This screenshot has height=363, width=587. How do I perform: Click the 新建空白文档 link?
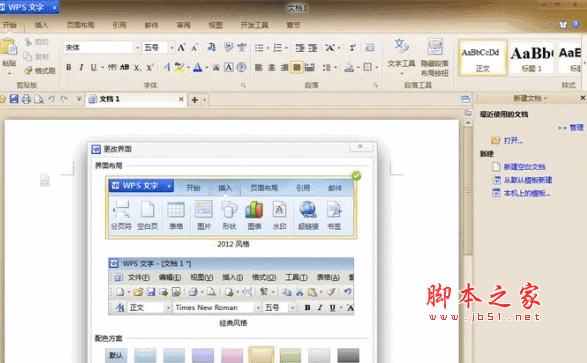[524, 167]
